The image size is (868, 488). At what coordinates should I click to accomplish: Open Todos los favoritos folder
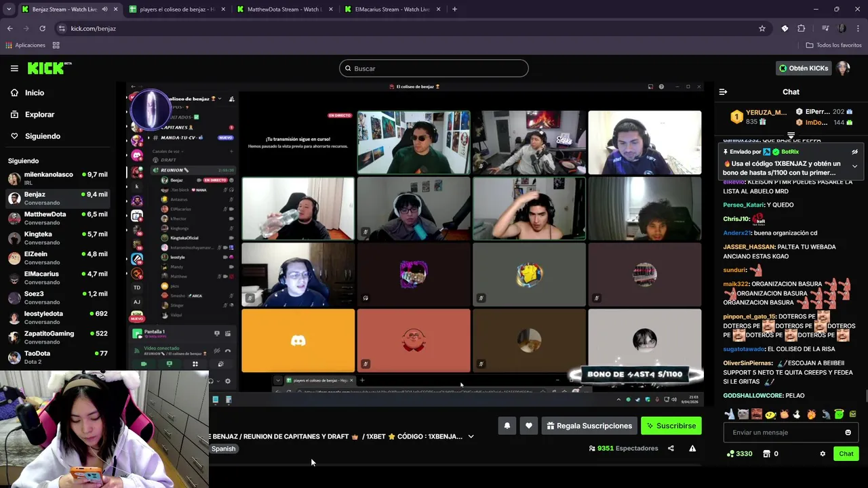tap(833, 45)
